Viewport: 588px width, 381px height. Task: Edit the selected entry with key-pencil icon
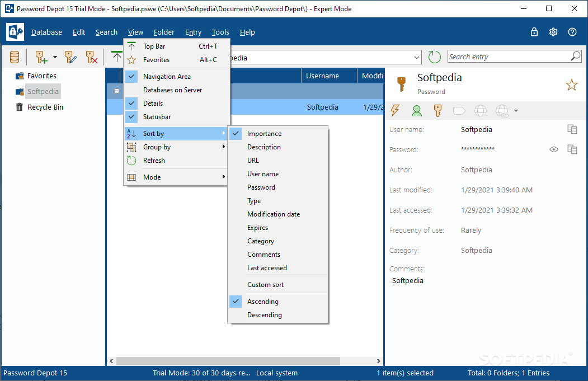pyautogui.click(x=70, y=57)
